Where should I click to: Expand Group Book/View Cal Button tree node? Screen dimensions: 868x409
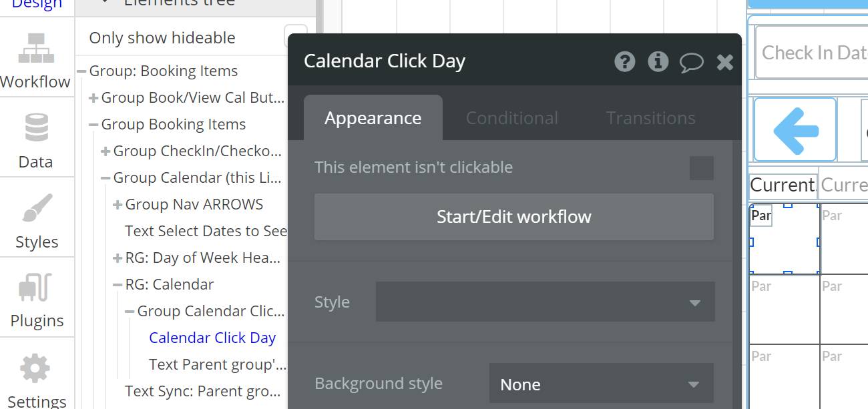[x=93, y=98]
